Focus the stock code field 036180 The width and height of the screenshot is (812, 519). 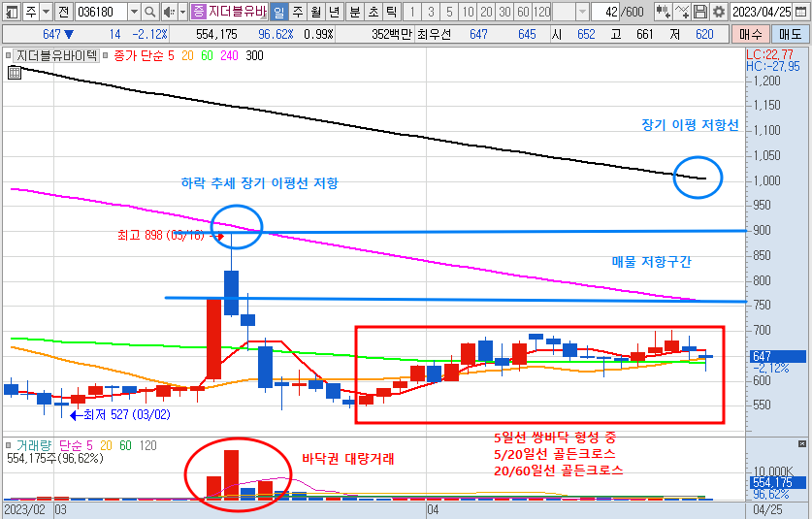click(x=101, y=12)
